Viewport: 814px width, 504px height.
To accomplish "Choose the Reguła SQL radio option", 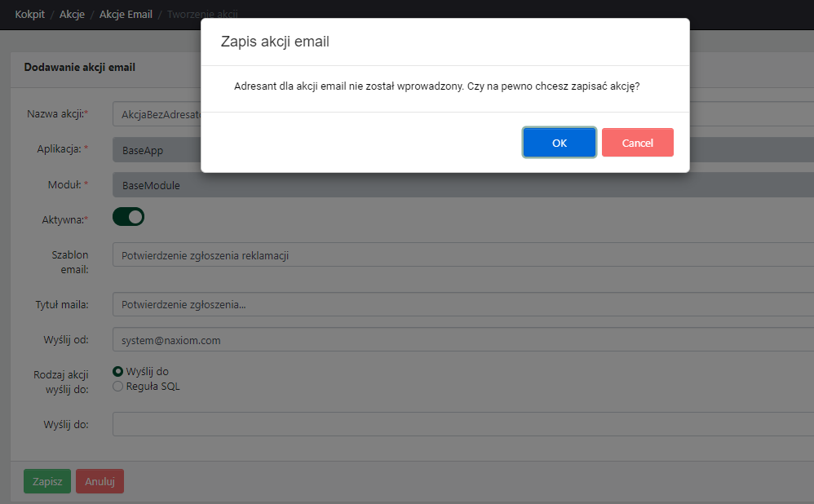I will tap(118, 387).
